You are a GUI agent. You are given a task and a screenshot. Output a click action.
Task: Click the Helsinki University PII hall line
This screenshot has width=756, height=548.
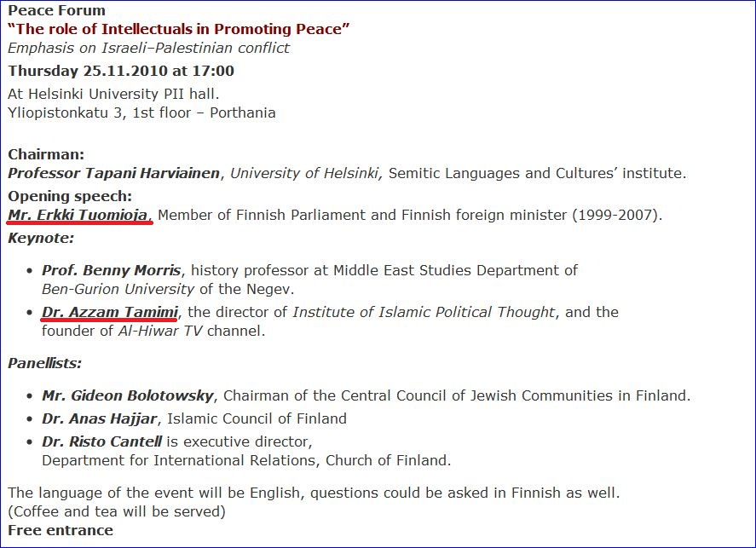[113, 94]
